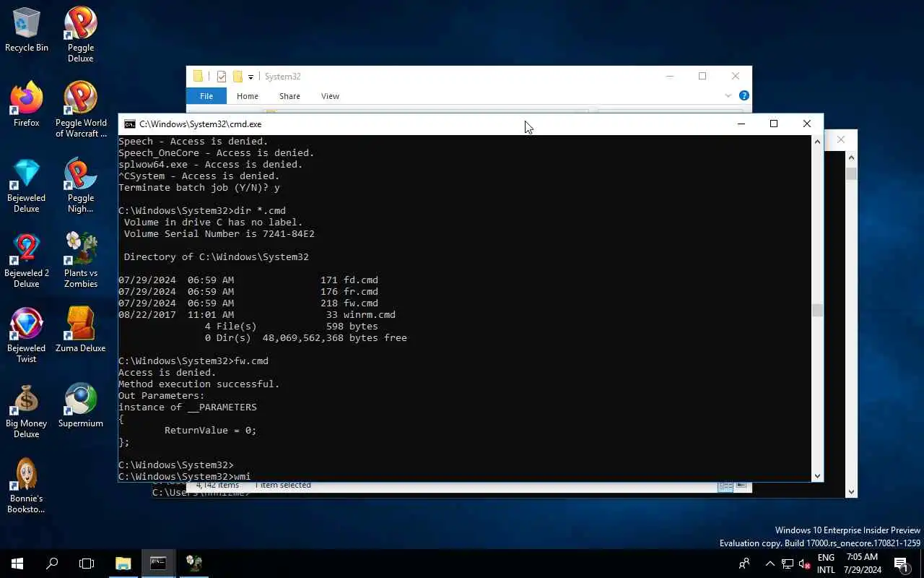Click the wmi prompt input line
The image size is (924, 578).
(x=185, y=476)
